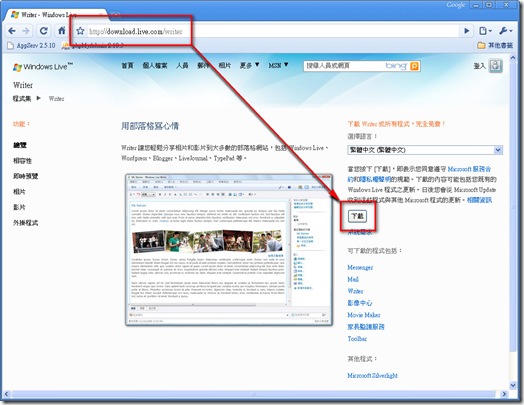This screenshot has width=524, height=405.
Task: Click the address bar URL field
Action: [x=267, y=31]
